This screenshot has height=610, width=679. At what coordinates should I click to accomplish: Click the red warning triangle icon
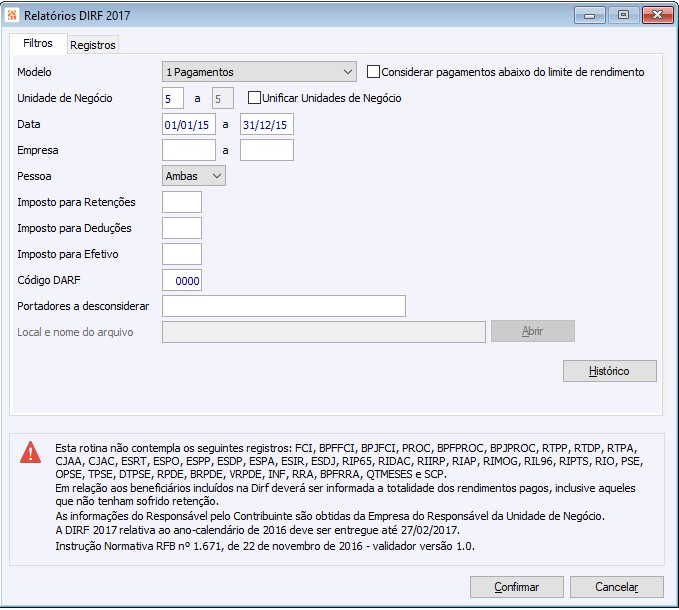(30, 452)
